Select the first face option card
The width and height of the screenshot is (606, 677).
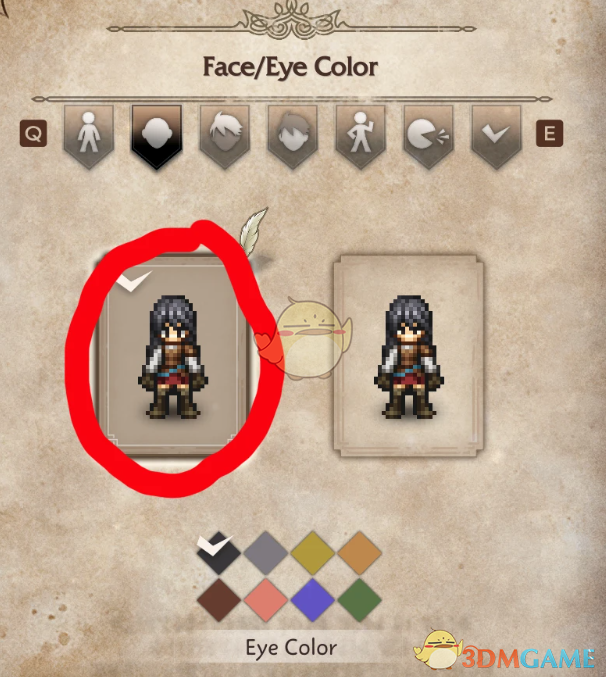173,355
